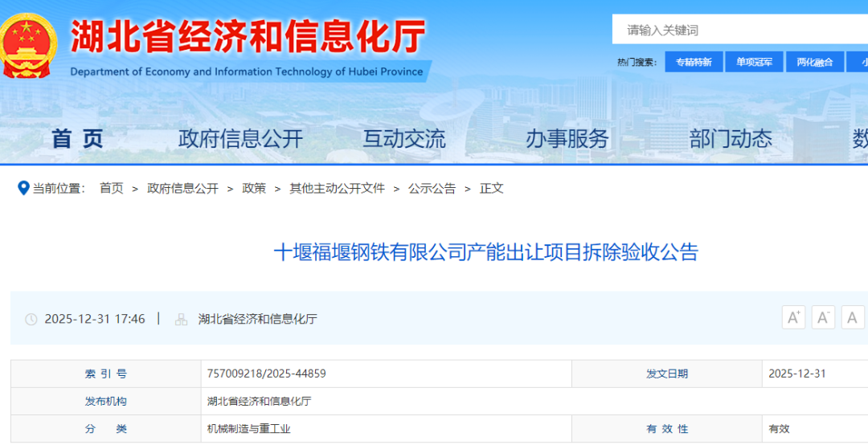
Task: Select 办事服务 in the main navigation
Action: point(567,139)
